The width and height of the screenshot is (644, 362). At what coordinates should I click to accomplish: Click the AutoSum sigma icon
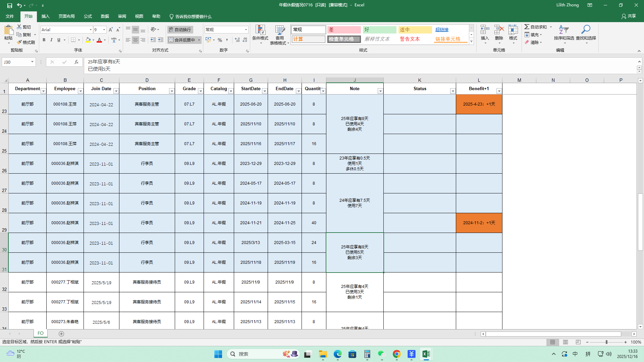[x=527, y=27]
